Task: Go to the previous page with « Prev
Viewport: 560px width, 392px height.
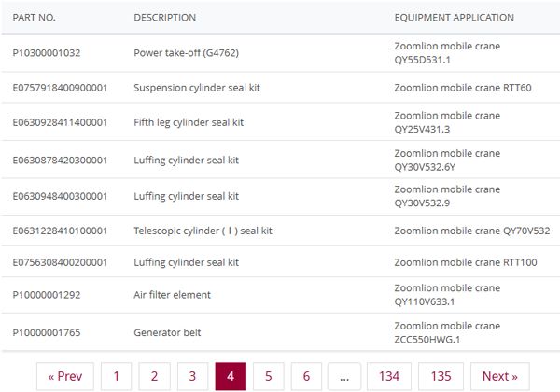Action: (65, 376)
